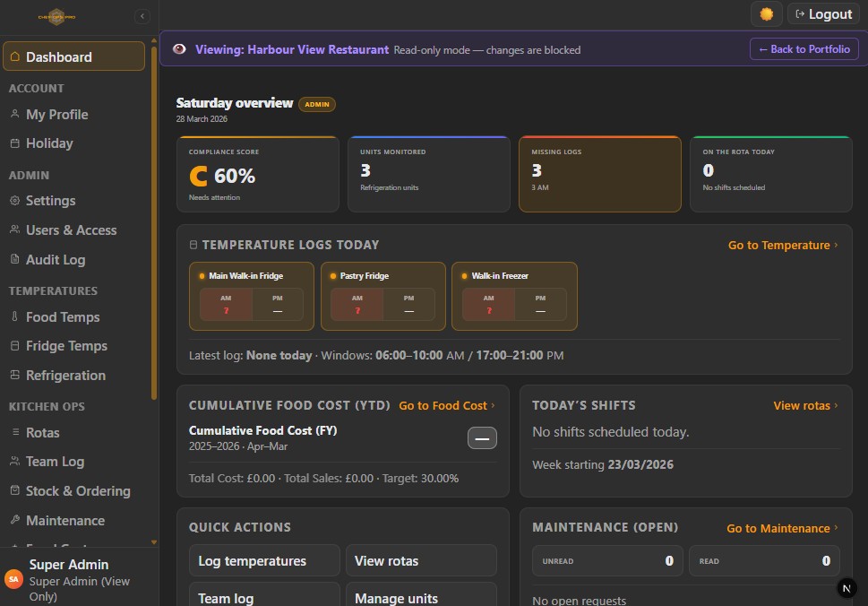Open the Missing Logs card
The width and height of the screenshot is (868, 606).
(x=599, y=174)
